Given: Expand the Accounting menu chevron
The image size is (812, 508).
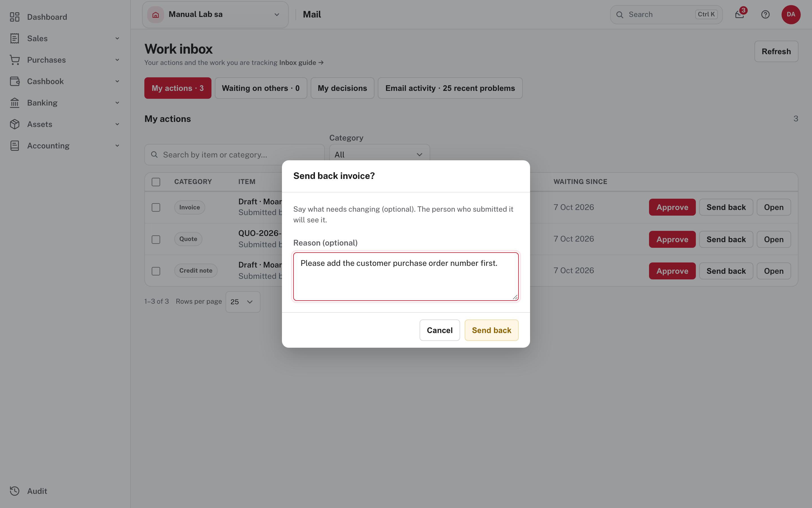Looking at the screenshot, I should (117, 146).
